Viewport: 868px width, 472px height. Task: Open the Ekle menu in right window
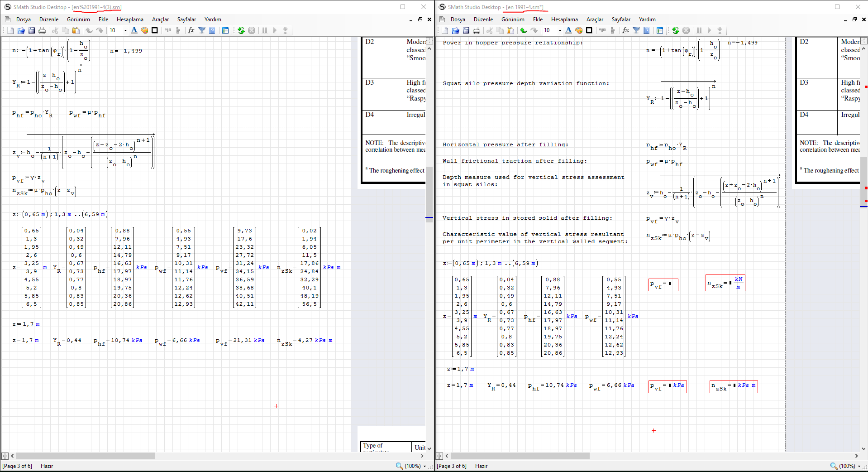coord(538,19)
